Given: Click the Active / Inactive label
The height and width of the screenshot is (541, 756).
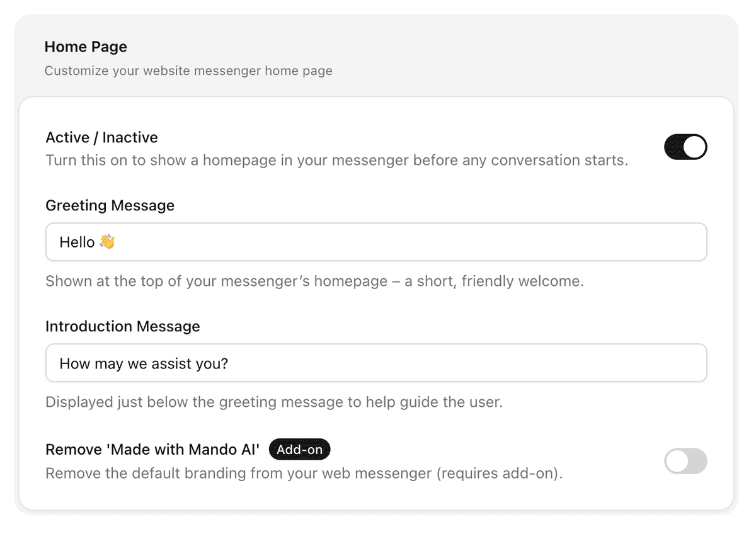Looking at the screenshot, I should (102, 137).
